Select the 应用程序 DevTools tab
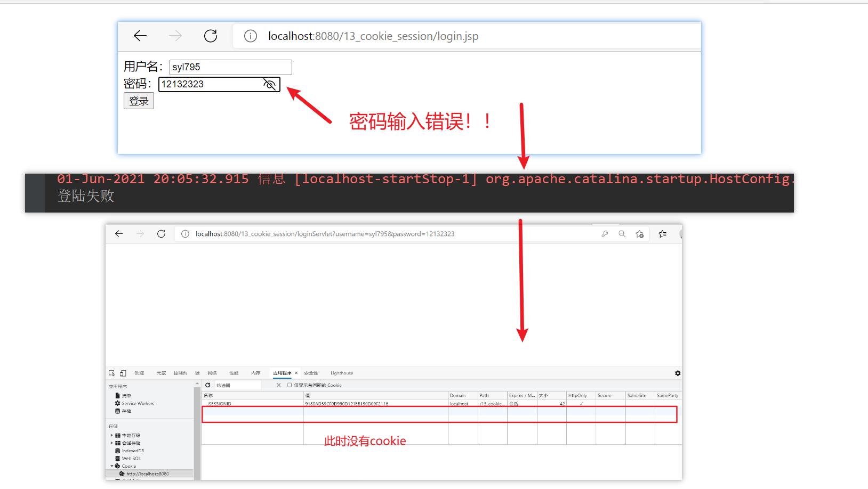 coord(282,373)
